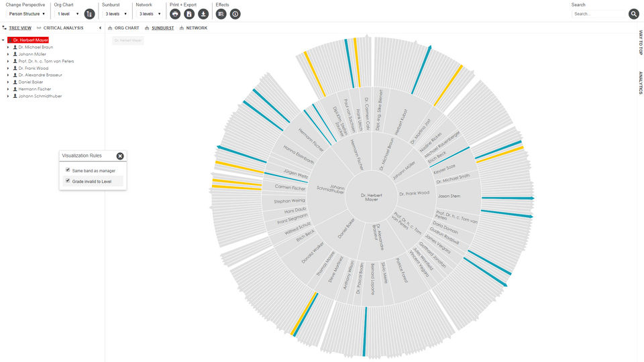Expand the Dr. Michael Braun tree node
644x362 pixels.
[x=8, y=48]
